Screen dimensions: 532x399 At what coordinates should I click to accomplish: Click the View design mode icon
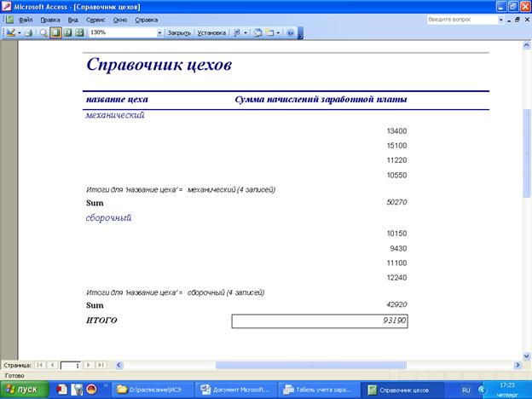point(11,32)
